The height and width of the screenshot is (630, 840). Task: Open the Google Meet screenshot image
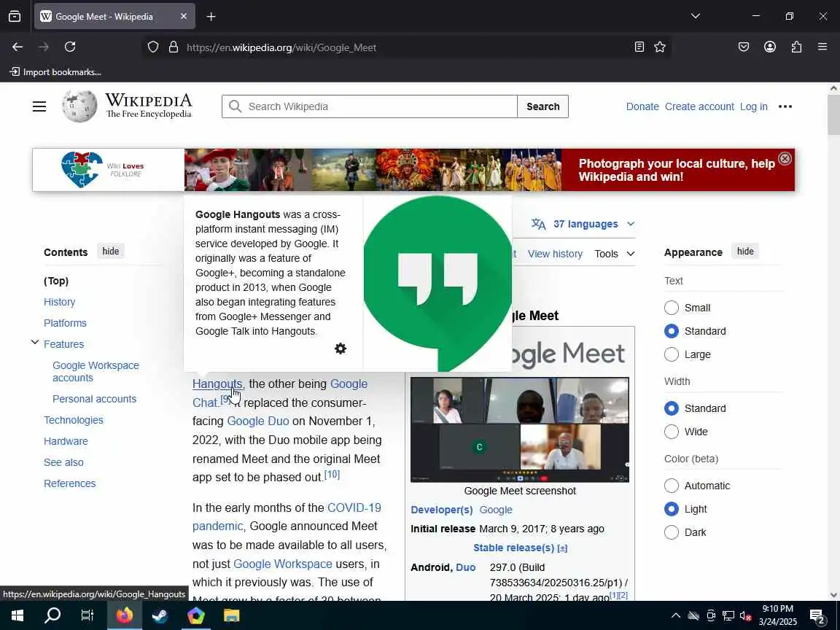[520, 429]
